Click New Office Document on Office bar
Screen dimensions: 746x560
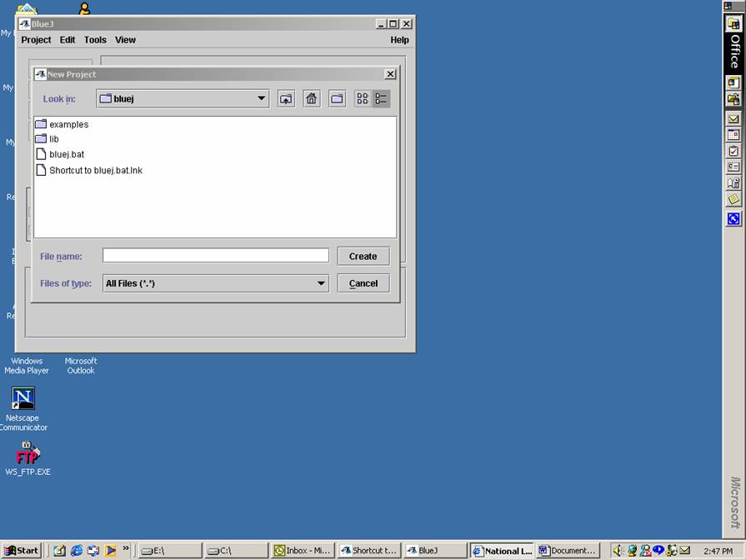[x=733, y=82]
